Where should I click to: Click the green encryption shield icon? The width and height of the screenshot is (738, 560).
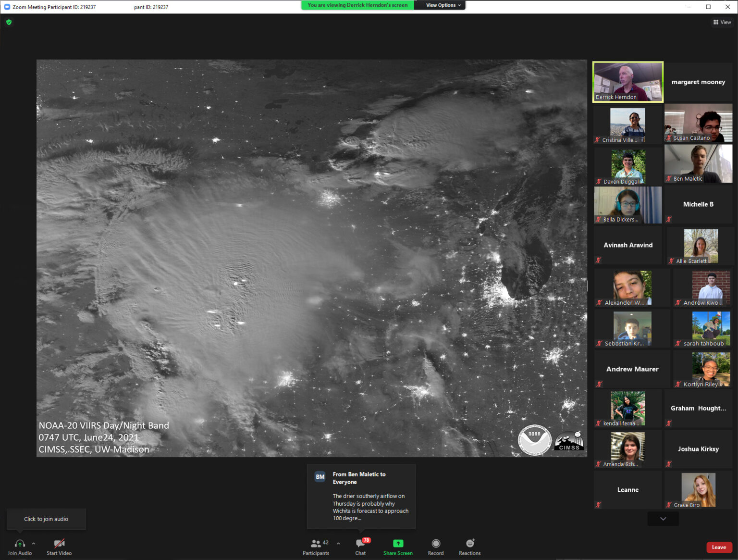pyautogui.click(x=9, y=22)
